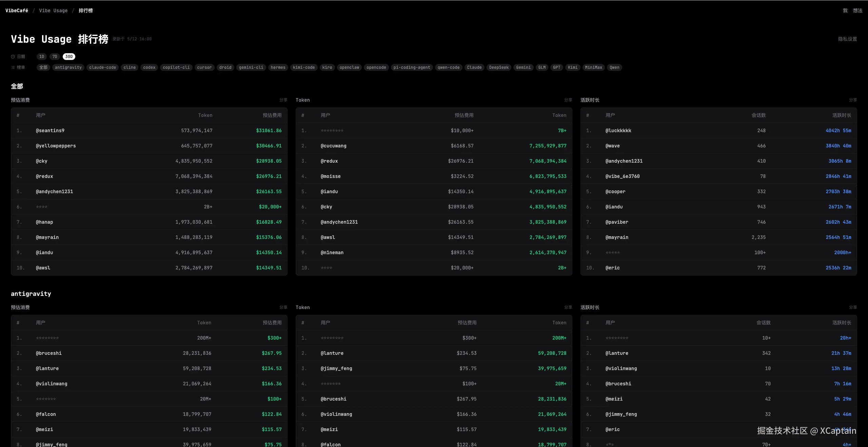Image resolution: width=868 pixels, height=447 pixels.
Task: Click the $31061.86 cost value
Action: [269, 130]
